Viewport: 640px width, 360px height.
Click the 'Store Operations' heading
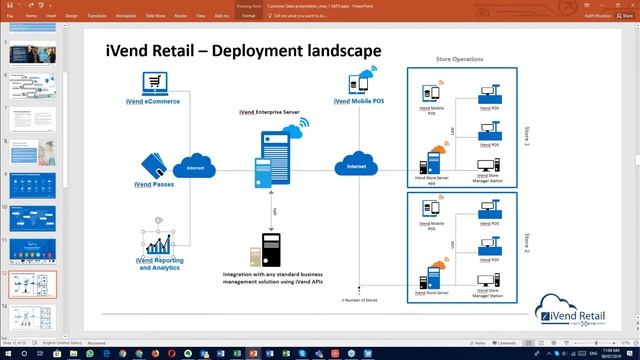[460, 59]
